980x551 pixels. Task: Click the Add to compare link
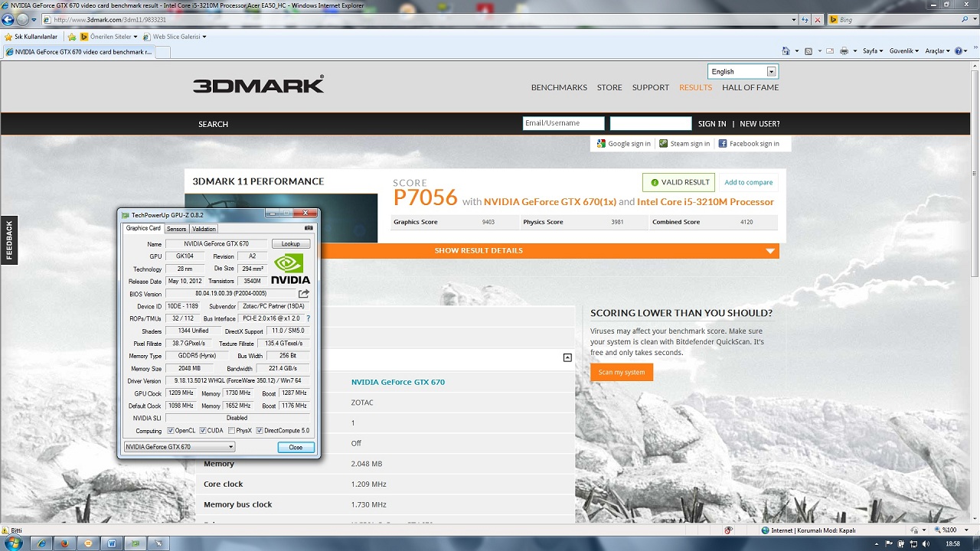(749, 182)
